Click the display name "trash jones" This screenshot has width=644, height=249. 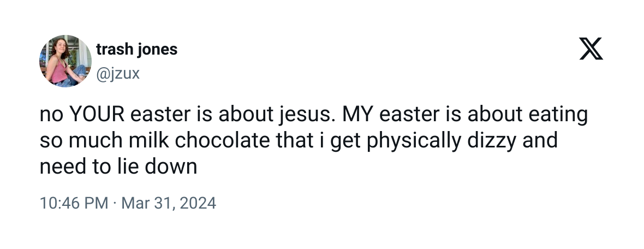pos(136,49)
